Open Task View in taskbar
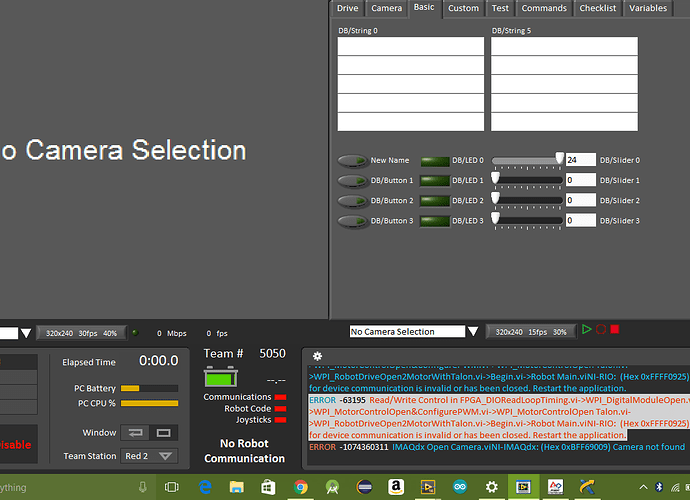 pyautogui.click(x=172, y=487)
